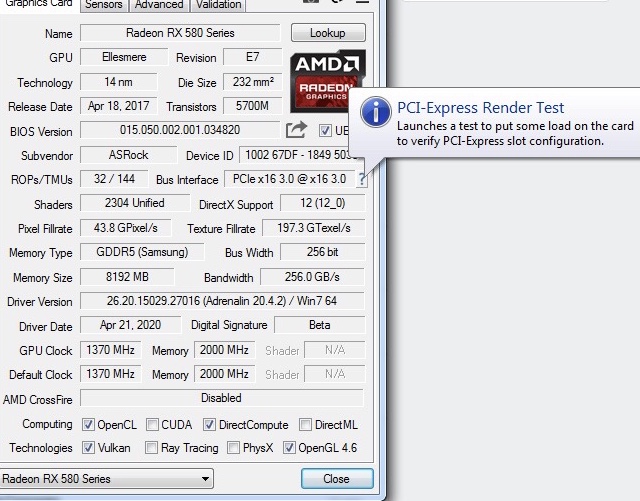640x501 pixels.
Task: Click the GPU Clock value 1370 MHz
Action: click(x=111, y=350)
